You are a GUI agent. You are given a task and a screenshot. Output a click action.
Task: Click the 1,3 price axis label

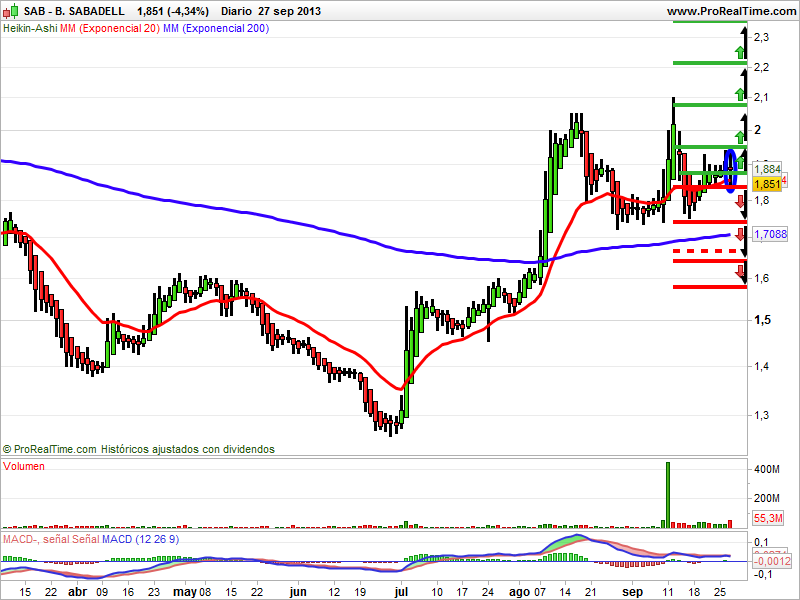tap(761, 415)
